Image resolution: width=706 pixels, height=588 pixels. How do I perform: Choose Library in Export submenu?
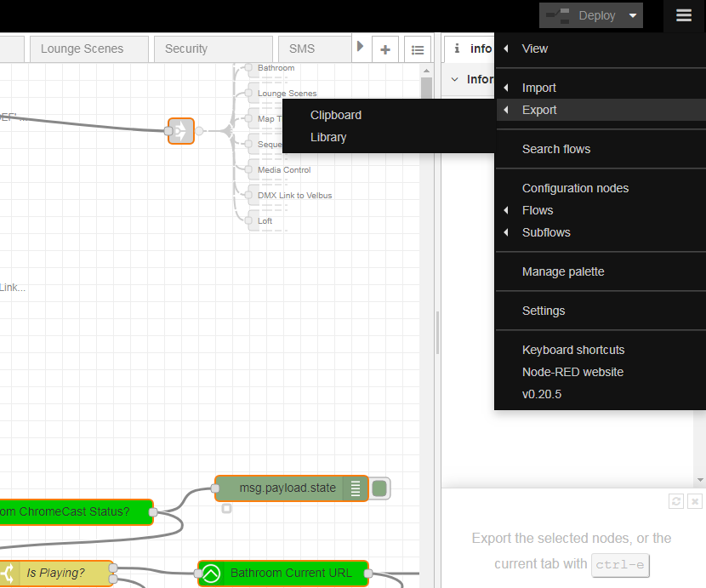pos(327,137)
